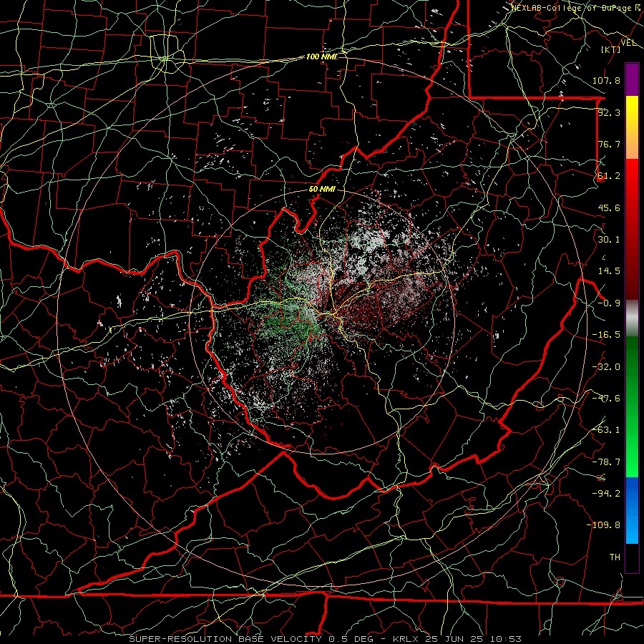Viewport: 644px width, 644px height.
Task: Click "SUPER-RESOLUTION BASE VELOCITY" in the caption
Action: point(225,639)
